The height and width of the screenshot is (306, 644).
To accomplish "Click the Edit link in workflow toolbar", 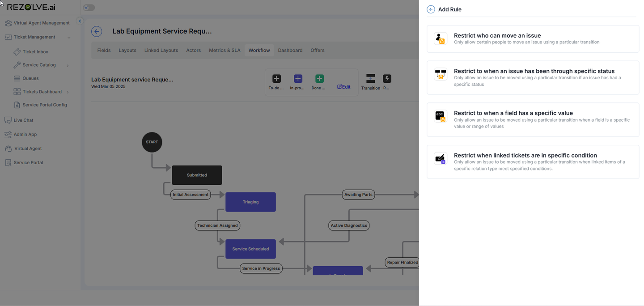I will (x=344, y=87).
